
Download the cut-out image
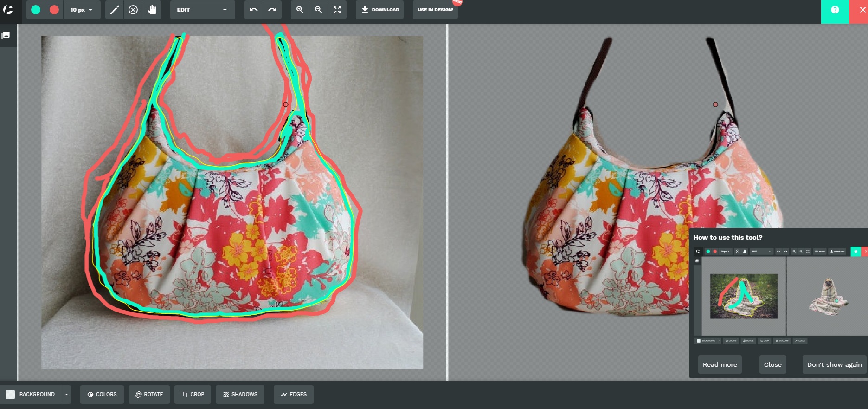coord(380,10)
